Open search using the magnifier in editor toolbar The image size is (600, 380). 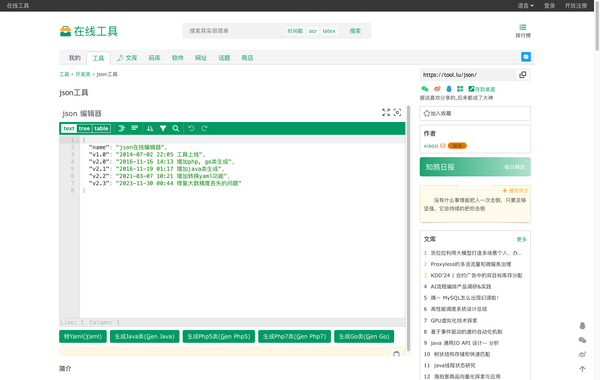pos(176,128)
